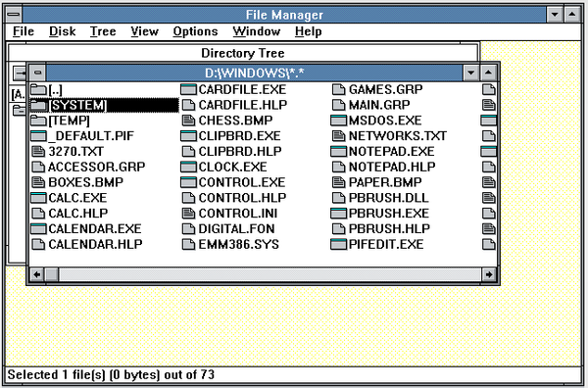Open the Disk menu

(63, 31)
